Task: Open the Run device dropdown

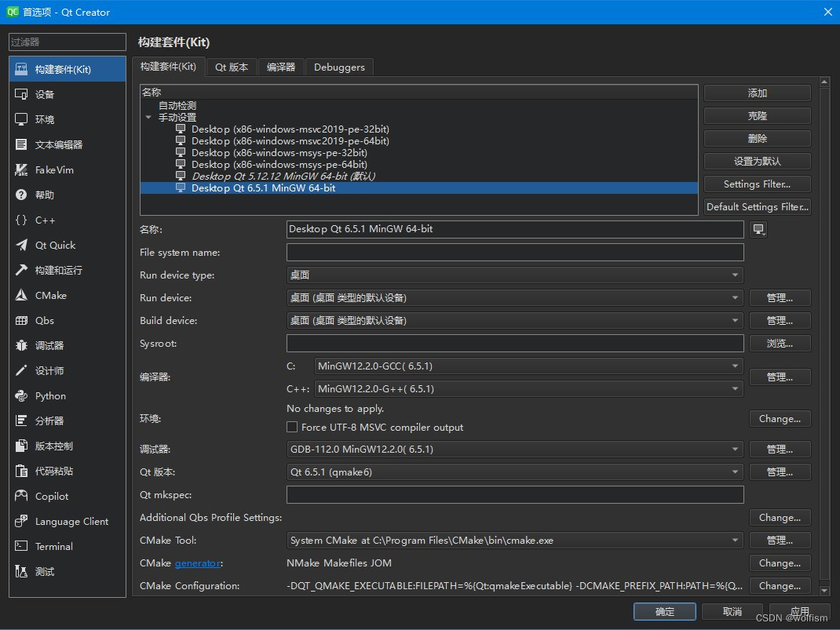Action: [515, 297]
